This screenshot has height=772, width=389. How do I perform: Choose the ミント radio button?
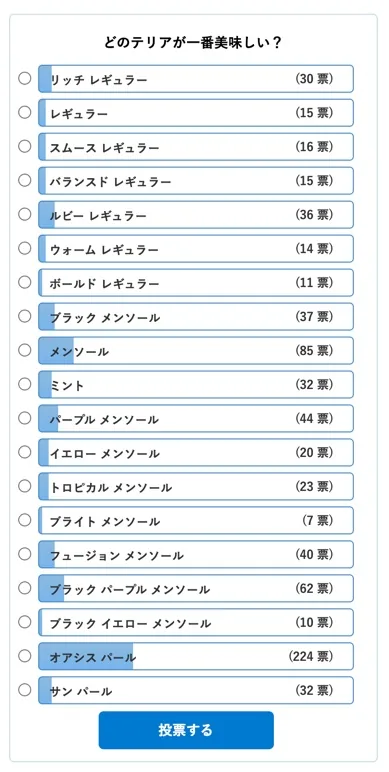[25, 384]
